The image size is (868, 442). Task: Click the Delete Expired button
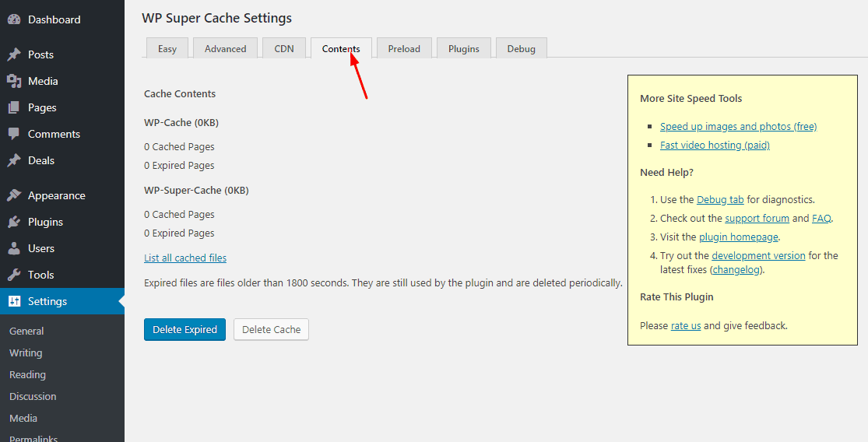185,329
